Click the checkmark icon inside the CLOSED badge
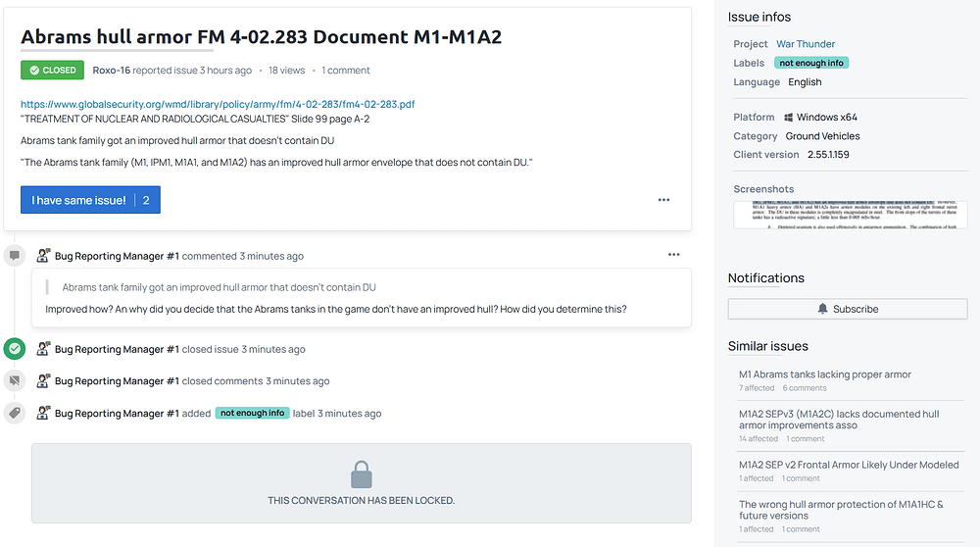Viewport: 980px width, 547px height. (34, 70)
